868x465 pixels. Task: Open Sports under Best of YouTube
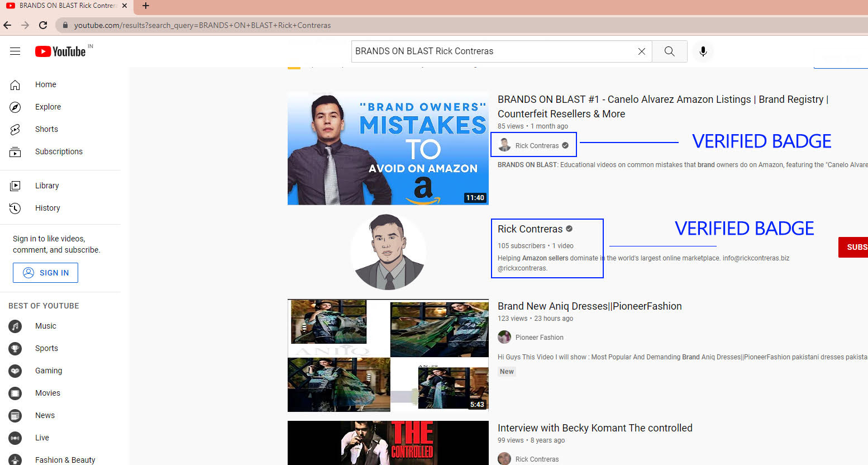[60, 348]
